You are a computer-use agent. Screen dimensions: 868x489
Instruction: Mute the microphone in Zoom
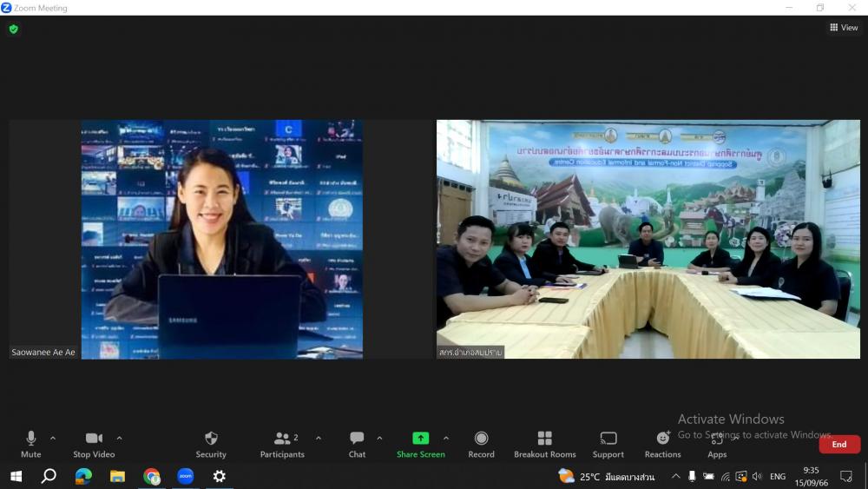(x=31, y=445)
